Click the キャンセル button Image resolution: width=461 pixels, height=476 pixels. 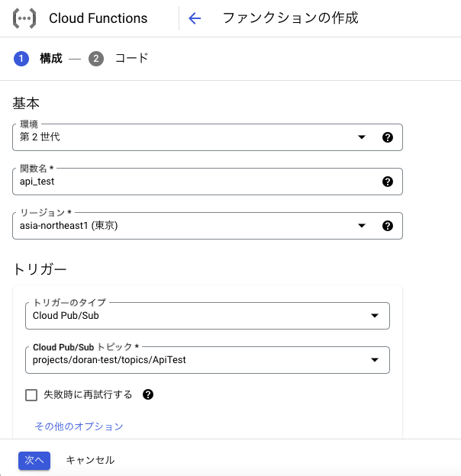[x=90, y=461]
